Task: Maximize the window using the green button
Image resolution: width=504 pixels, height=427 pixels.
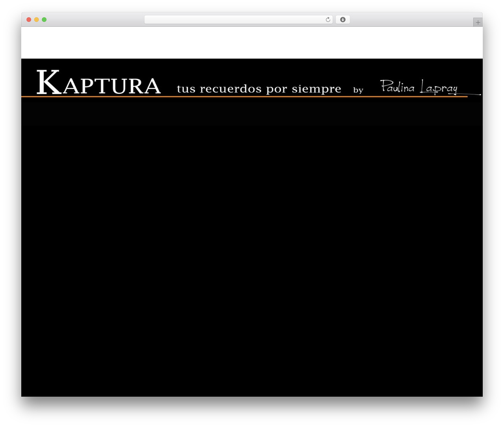Action: click(x=44, y=20)
